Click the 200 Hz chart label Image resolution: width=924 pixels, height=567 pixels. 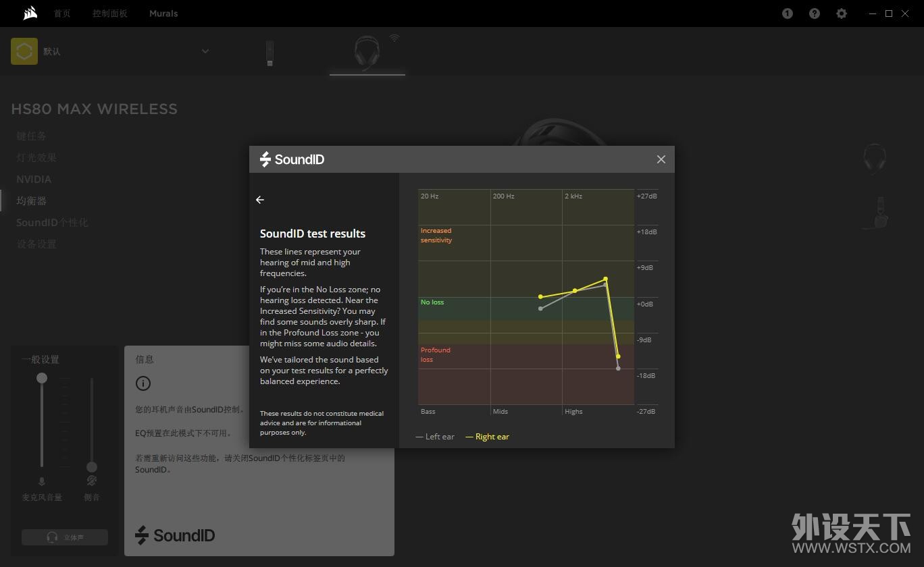(503, 196)
